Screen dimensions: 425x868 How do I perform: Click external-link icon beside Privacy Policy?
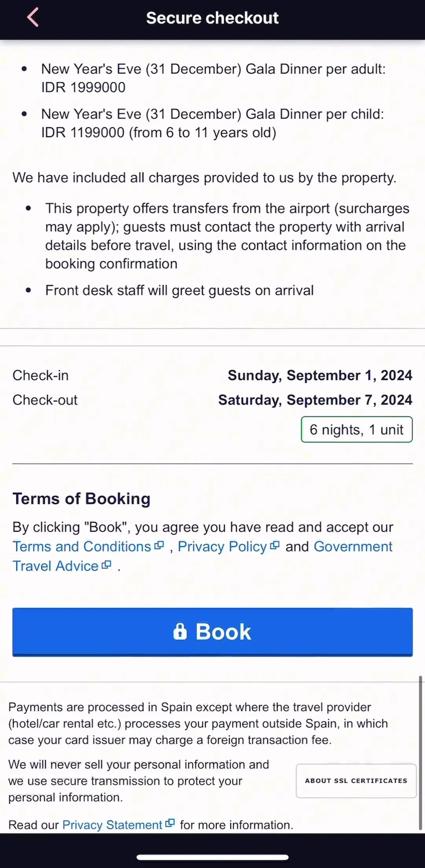pyautogui.click(x=275, y=546)
